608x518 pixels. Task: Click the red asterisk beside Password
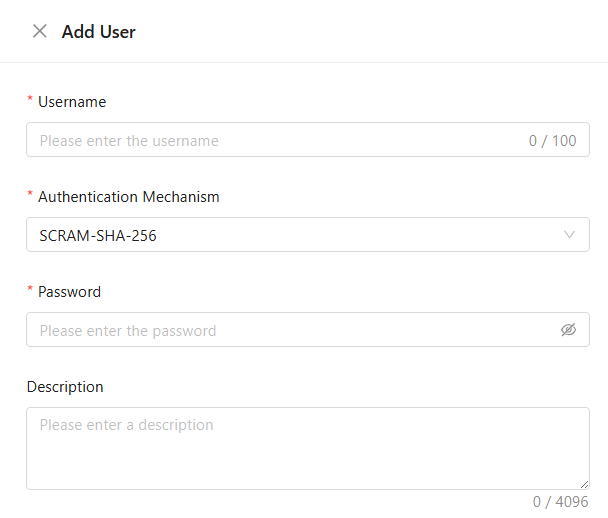(30, 288)
